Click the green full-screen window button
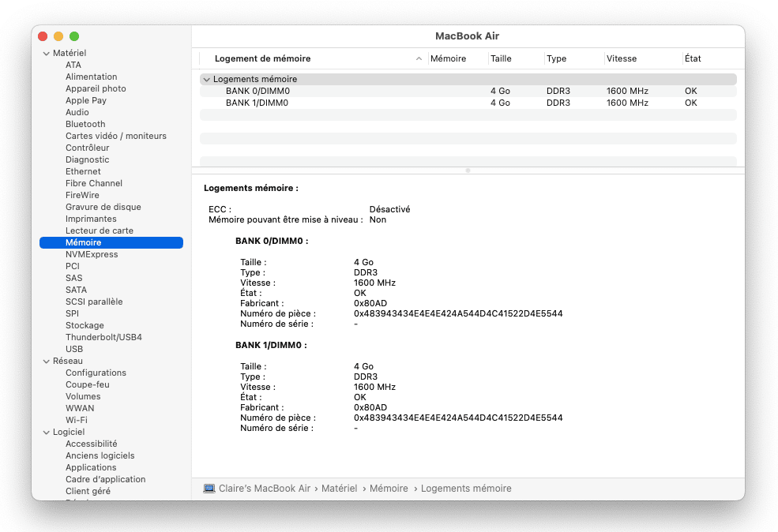 point(74,36)
